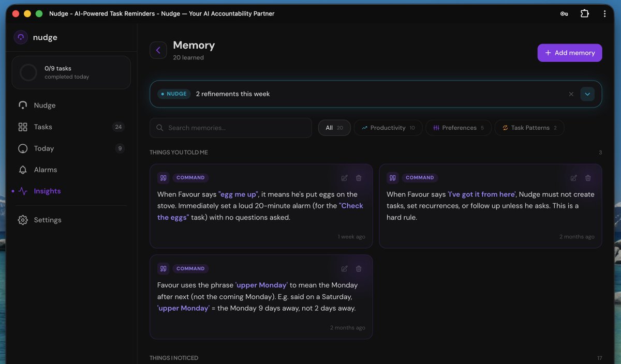Filter memories by Task Patterns
This screenshot has width=621, height=364.
529,128
